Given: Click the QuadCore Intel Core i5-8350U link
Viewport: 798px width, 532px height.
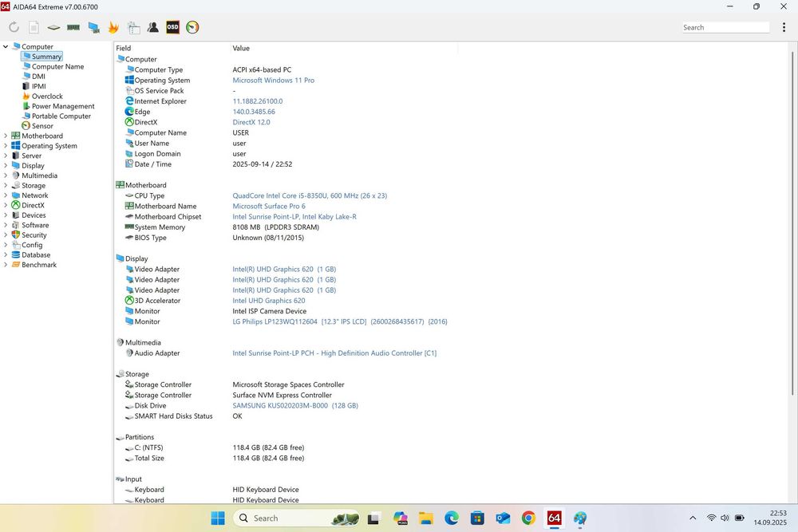Looking at the screenshot, I should [310, 196].
